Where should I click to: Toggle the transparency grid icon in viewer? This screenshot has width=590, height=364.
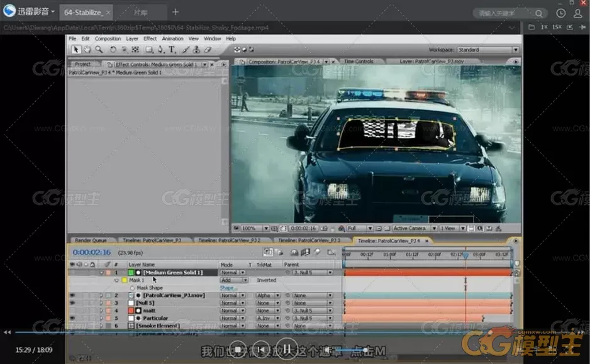point(387,228)
